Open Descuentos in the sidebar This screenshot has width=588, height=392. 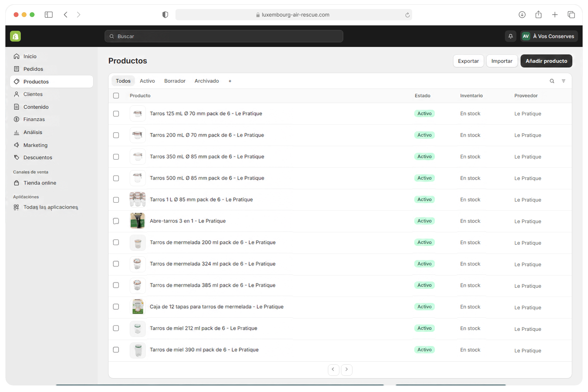click(x=52, y=158)
